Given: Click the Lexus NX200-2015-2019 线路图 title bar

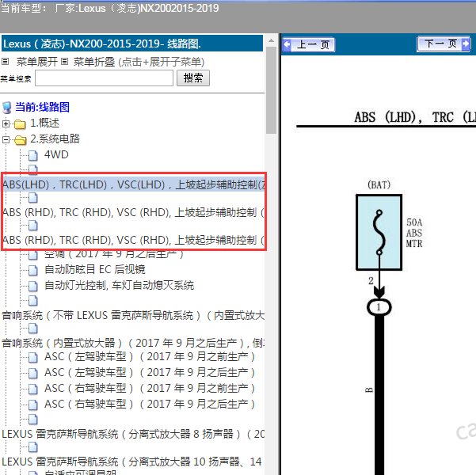Looking at the screenshot, I should tap(132, 44).
